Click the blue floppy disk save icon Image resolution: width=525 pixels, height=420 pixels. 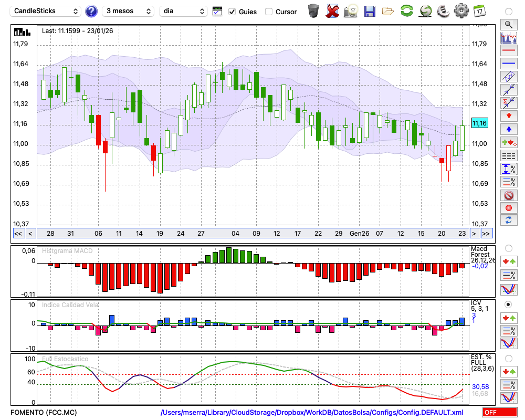[x=370, y=11]
